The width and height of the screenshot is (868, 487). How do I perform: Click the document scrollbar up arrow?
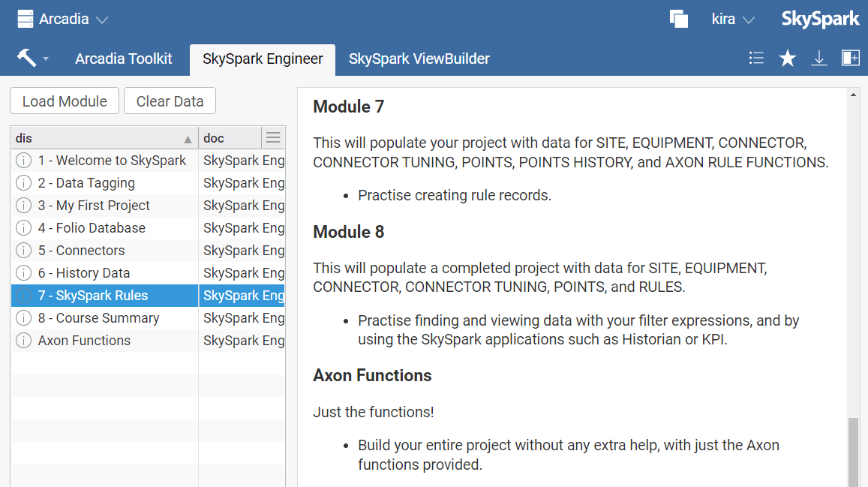[853, 95]
